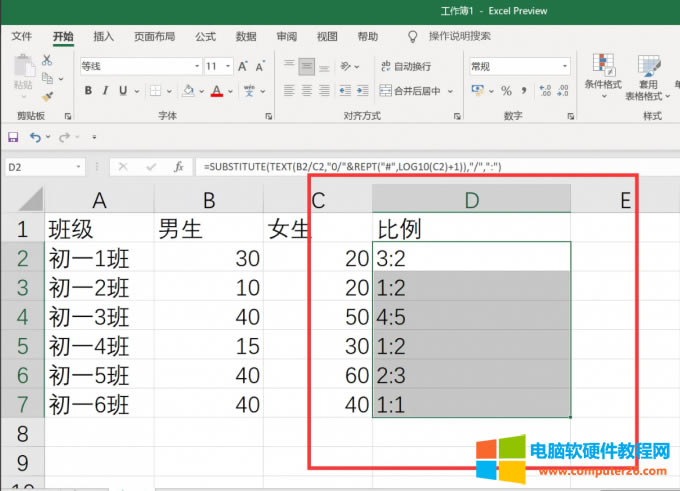
Task: Toggle italic formatting in the ribbon
Action: 106,91
